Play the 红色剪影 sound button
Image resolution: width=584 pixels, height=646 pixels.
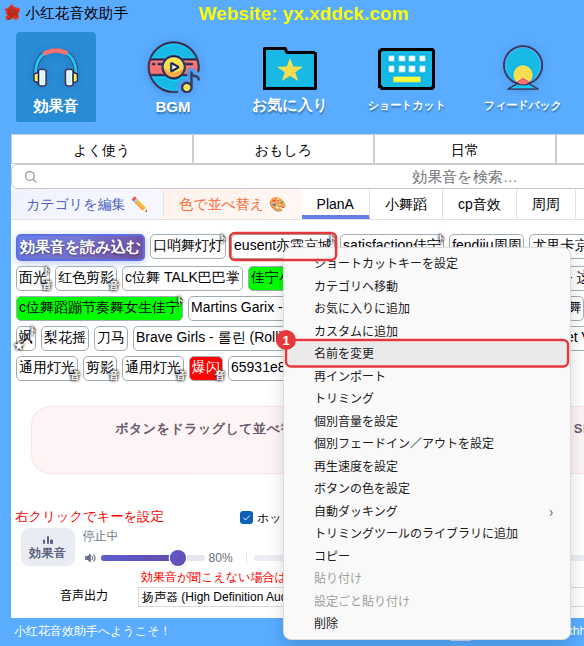tap(86, 278)
